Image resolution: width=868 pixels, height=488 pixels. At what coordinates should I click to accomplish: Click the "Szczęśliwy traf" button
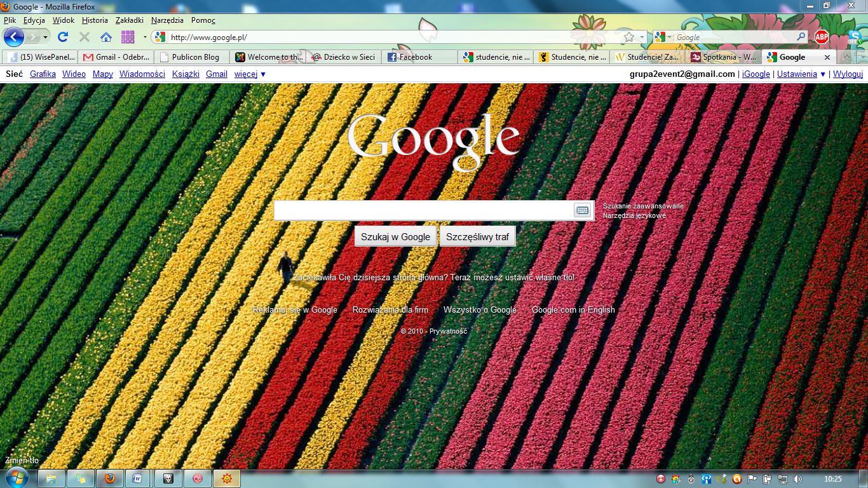(x=478, y=236)
